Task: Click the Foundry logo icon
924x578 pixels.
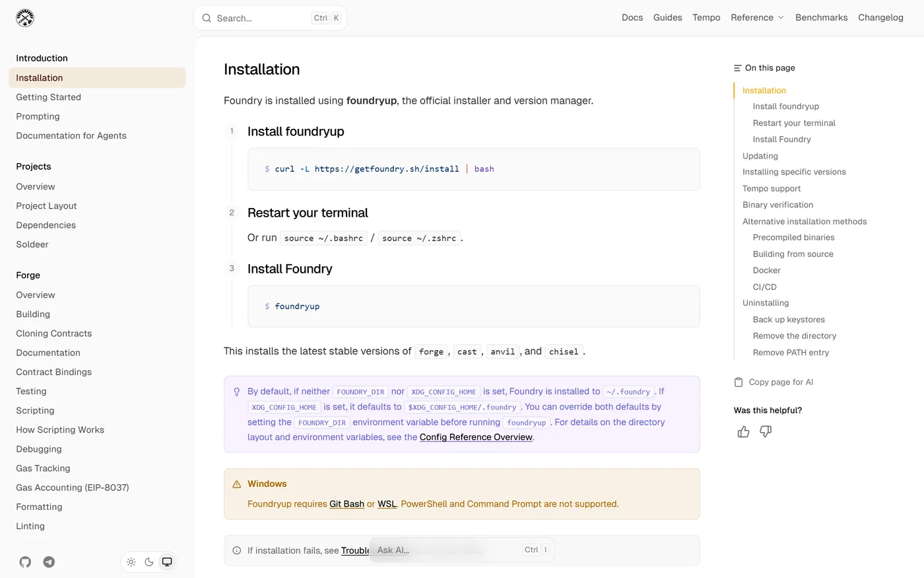Action: 25,18
